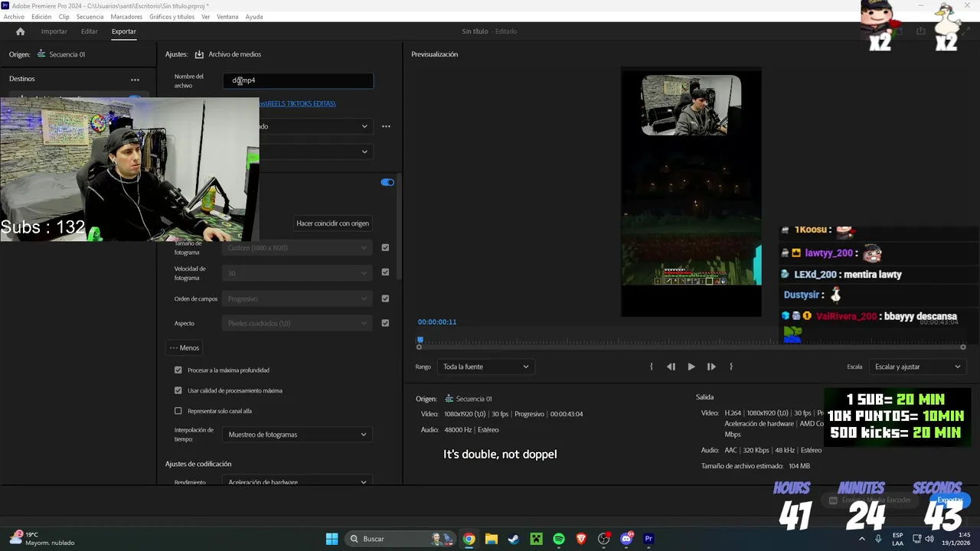Play the export preview
The width and height of the screenshot is (980, 551).
click(x=691, y=367)
